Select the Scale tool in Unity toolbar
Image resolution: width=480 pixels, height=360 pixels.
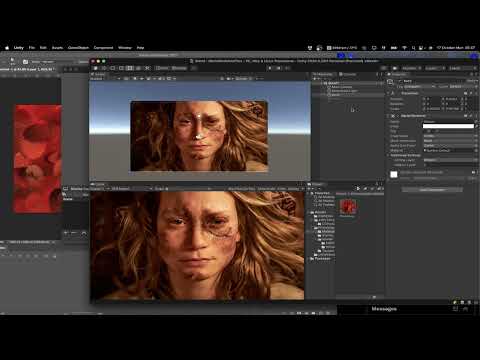(121, 68)
